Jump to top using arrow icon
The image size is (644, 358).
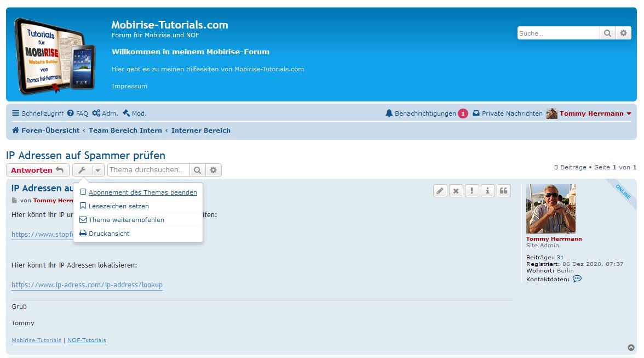point(631,348)
